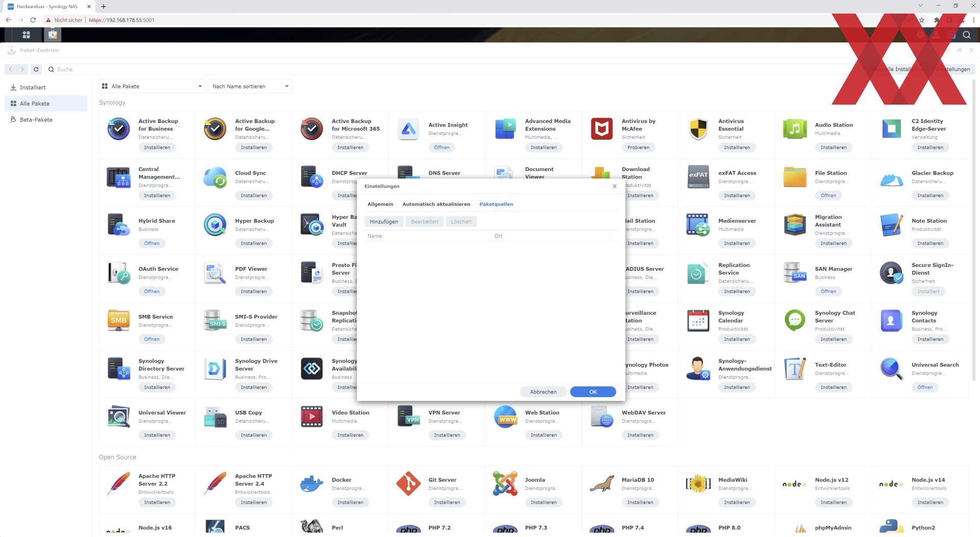
Task: Click the Universal Search icon
Action: pos(892,369)
